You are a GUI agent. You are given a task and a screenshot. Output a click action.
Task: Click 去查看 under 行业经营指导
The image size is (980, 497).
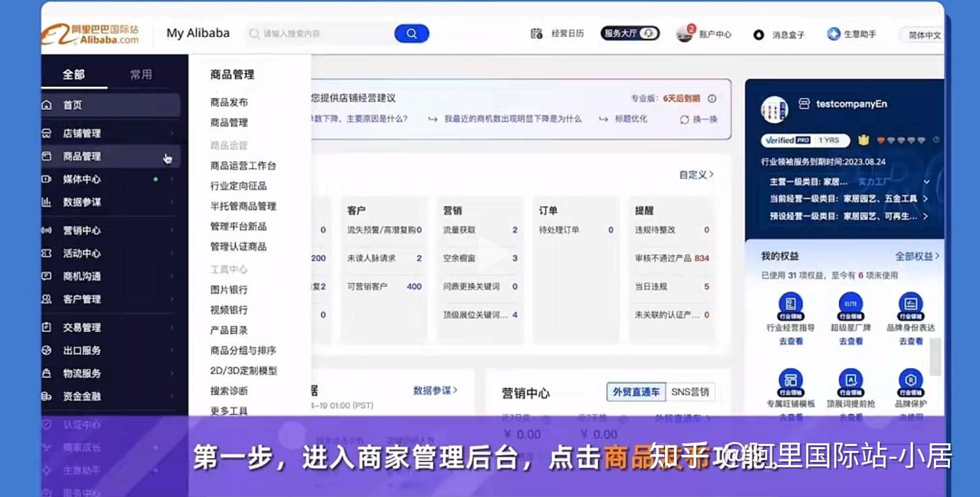click(791, 341)
